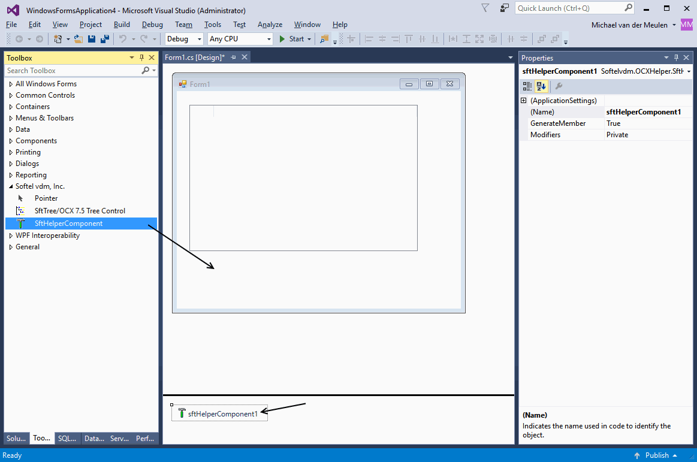Click the Properties Alphabetical sort icon
Screen dimensions: 697x462
pos(541,86)
